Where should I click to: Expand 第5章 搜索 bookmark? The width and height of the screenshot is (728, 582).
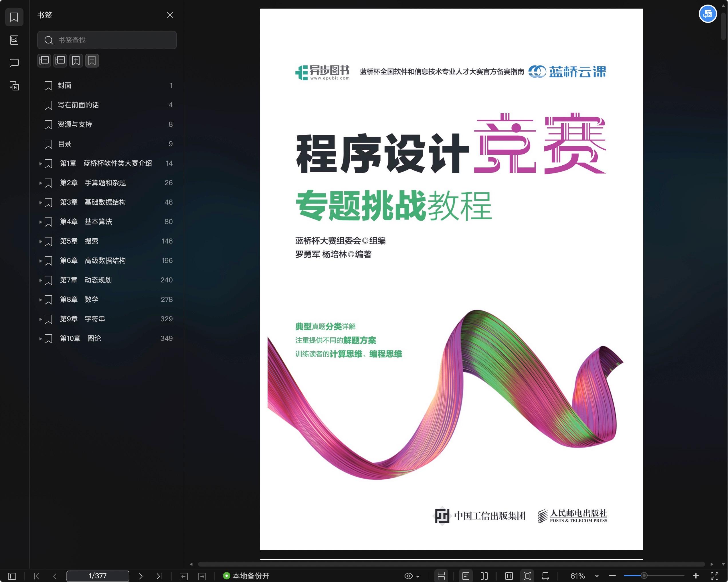41,241
